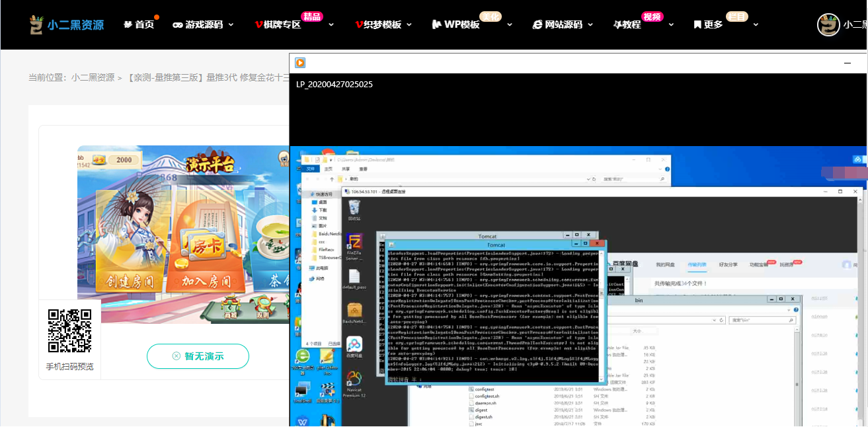This screenshot has width=868, height=427.
Task: Expand the 游戏源码 dropdown chevron
Action: [x=231, y=24]
